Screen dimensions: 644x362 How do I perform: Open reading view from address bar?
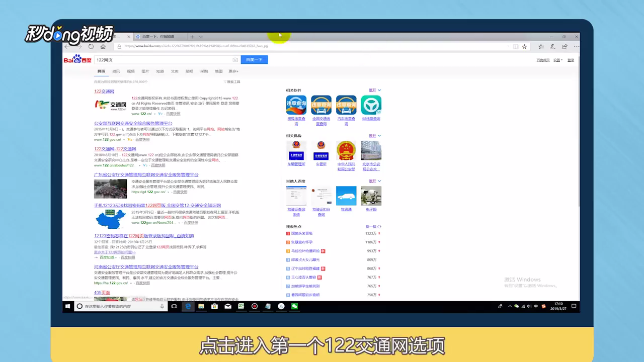tap(515, 46)
